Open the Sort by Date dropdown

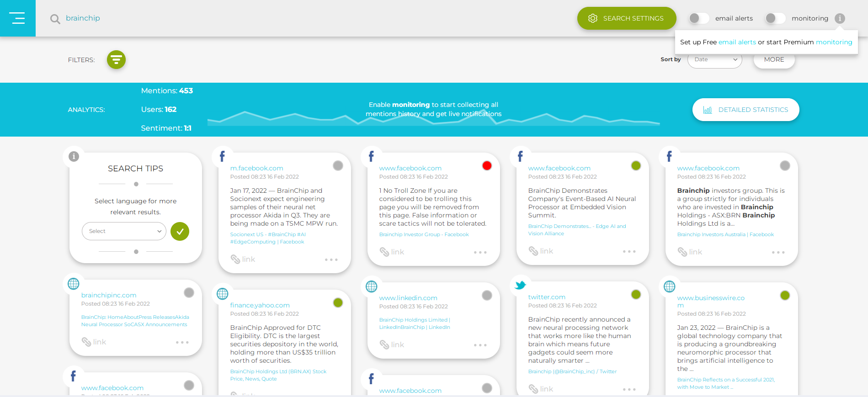point(715,59)
